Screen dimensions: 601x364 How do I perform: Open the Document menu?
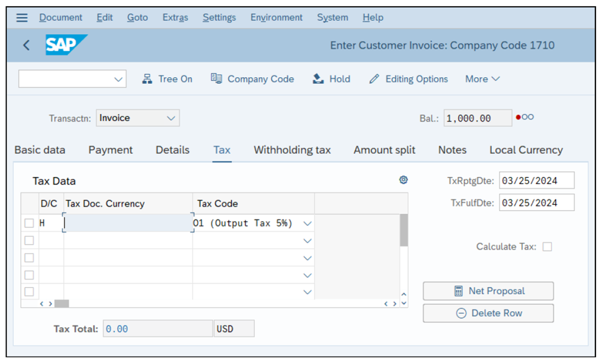(61, 17)
